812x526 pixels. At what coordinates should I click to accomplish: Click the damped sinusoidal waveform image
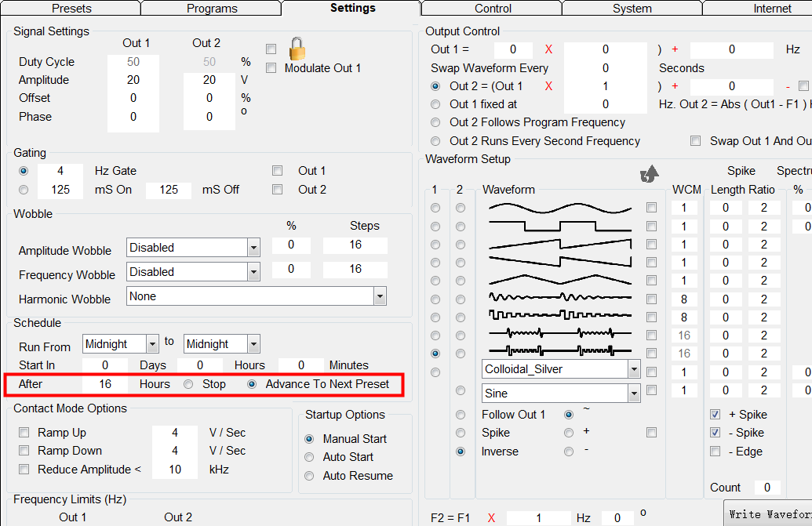559,299
